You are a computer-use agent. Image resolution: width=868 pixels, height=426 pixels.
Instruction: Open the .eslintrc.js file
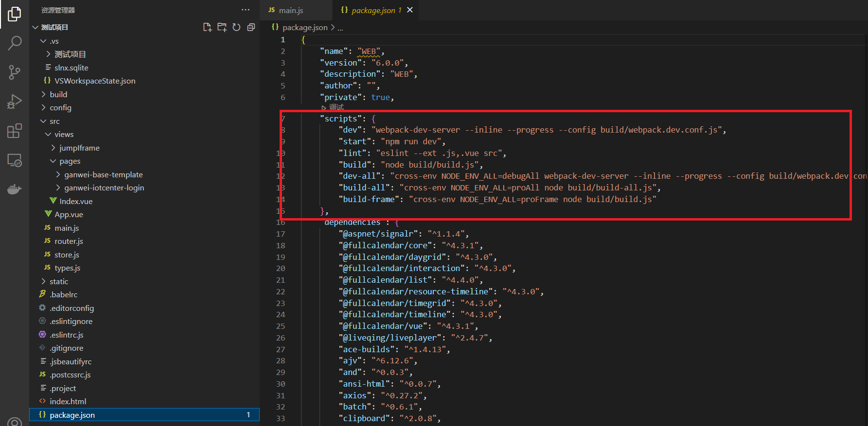point(144,335)
